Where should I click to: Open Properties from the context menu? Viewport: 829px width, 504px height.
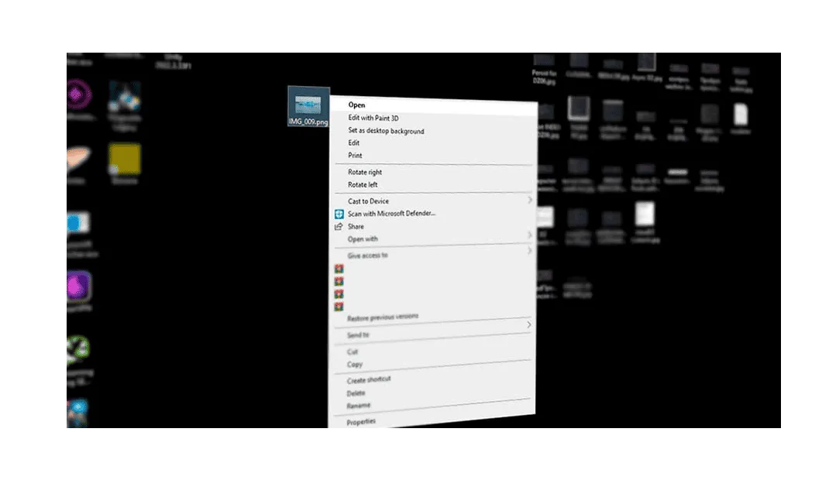pos(361,422)
